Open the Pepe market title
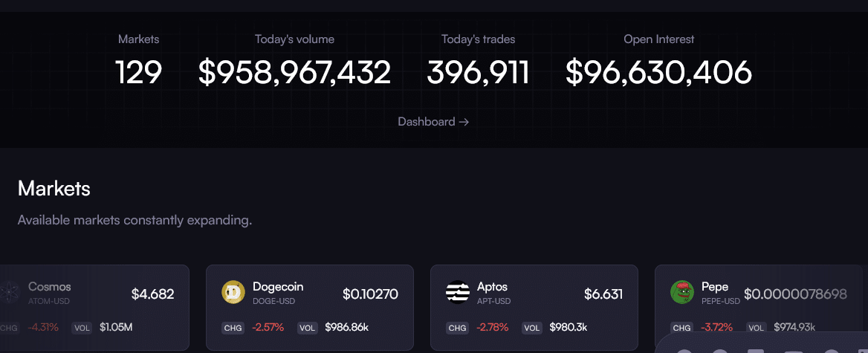Viewport: 868px width, 353px height. point(715,287)
